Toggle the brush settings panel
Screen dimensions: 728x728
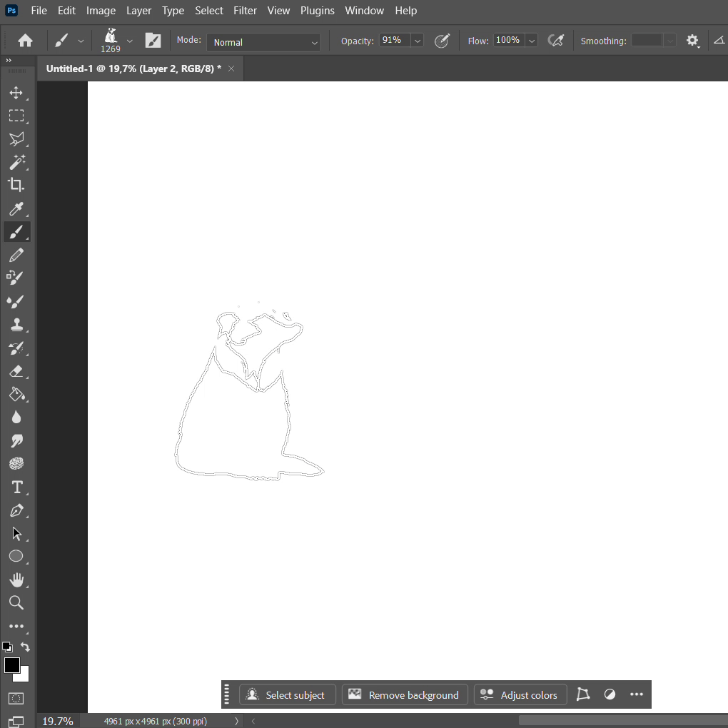tap(153, 41)
